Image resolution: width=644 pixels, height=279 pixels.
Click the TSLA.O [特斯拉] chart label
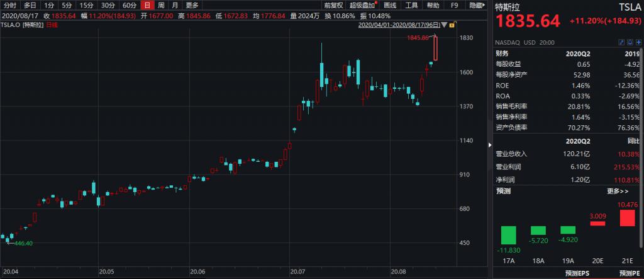[x=23, y=25]
